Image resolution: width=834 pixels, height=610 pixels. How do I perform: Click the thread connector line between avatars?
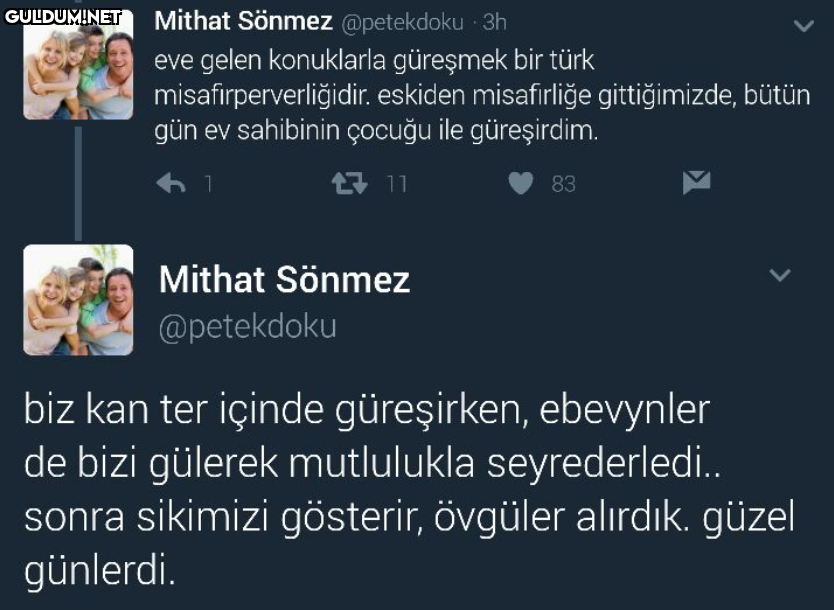pyautogui.click(x=78, y=182)
